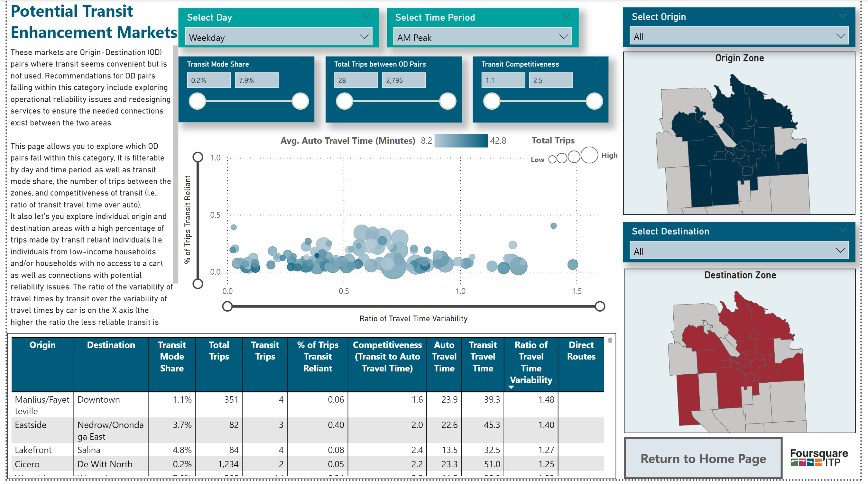This screenshot has height=484, width=868.
Task: Collapse the Transit Mode Share filter via its chevron
Action: pyautogui.click(x=302, y=63)
